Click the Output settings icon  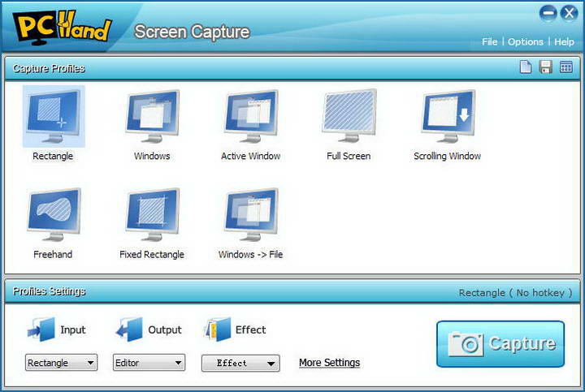[129, 330]
